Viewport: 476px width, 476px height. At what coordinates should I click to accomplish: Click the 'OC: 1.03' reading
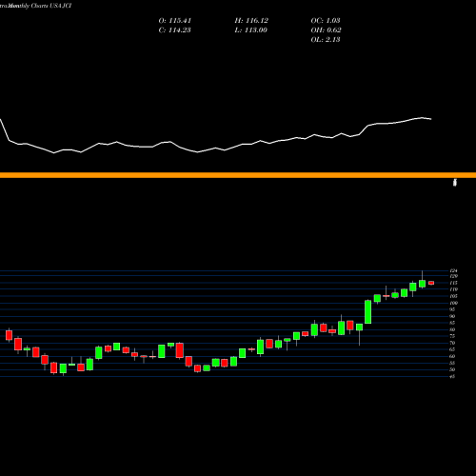pos(326,21)
